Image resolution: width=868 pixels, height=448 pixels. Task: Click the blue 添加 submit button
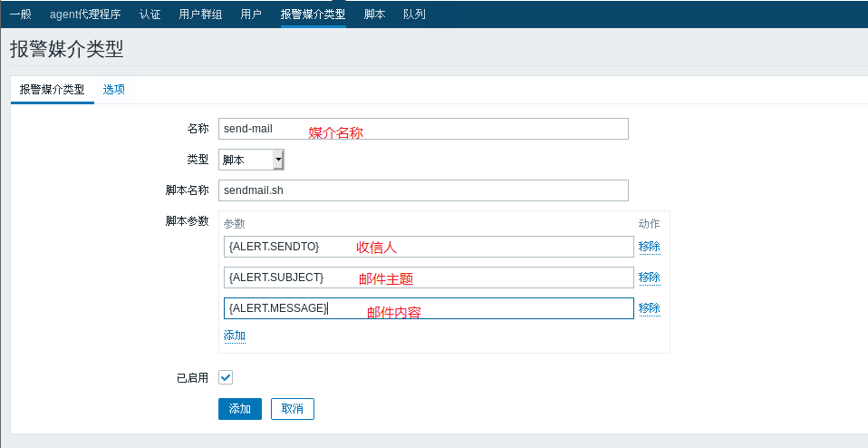pyautogui.click(x=240, y=409)
